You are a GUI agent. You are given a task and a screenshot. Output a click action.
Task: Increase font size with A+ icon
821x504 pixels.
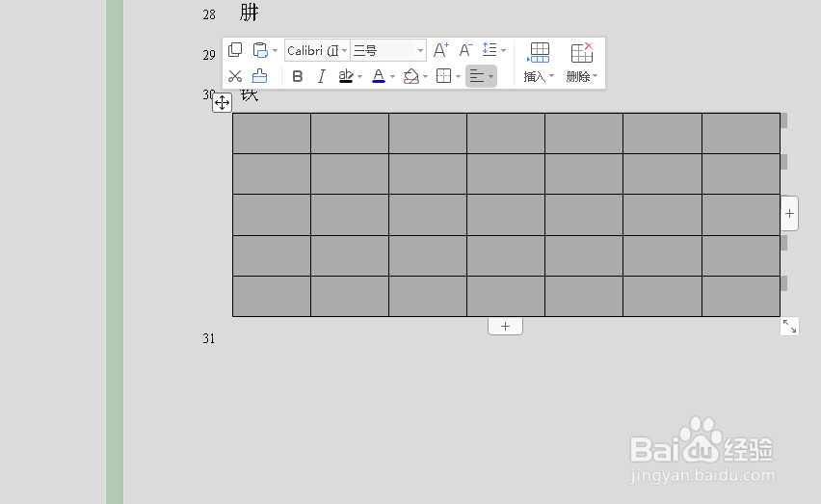[441, 50]
